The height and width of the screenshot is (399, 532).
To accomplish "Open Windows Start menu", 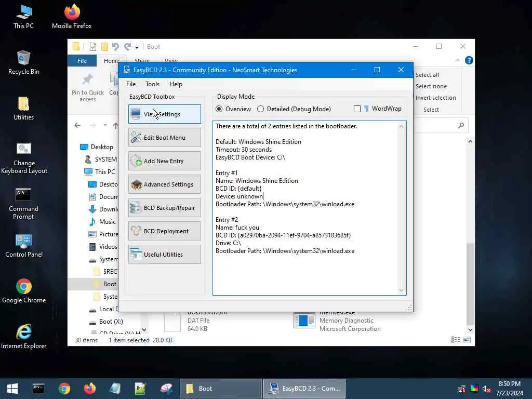I will click(12, 389).
